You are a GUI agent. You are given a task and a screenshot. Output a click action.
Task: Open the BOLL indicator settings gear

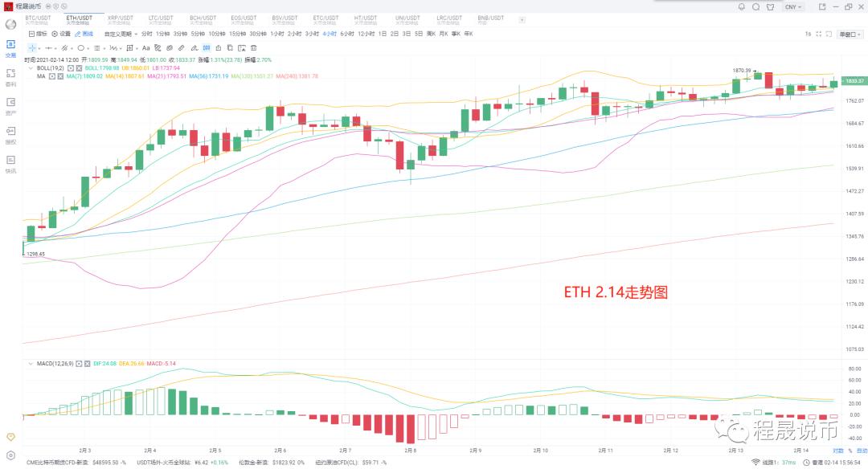coord(70,68)
